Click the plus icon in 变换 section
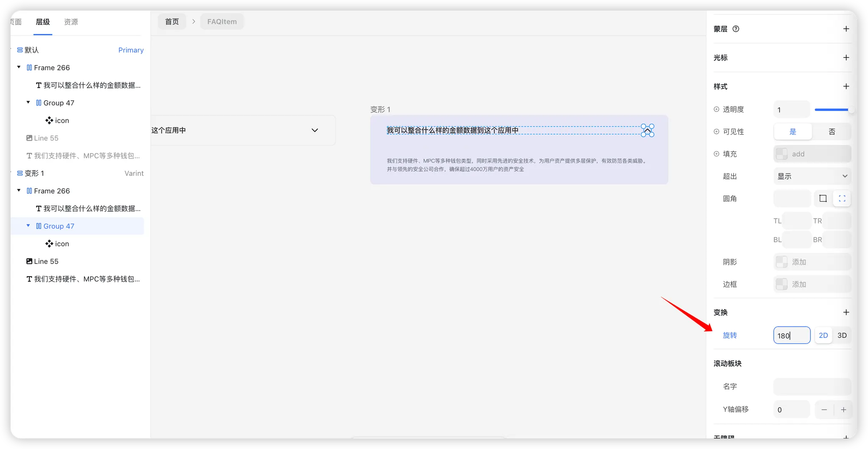 click(x=846, y=312)
